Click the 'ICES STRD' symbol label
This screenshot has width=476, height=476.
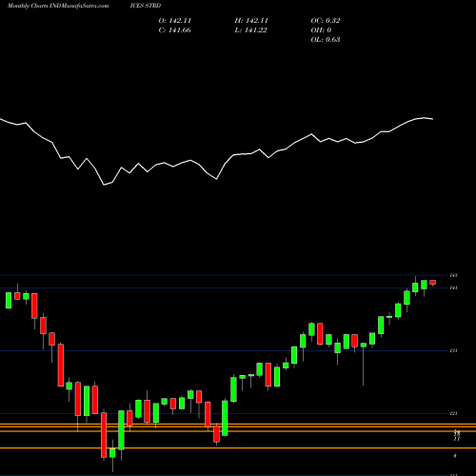(x=146, y=6)
